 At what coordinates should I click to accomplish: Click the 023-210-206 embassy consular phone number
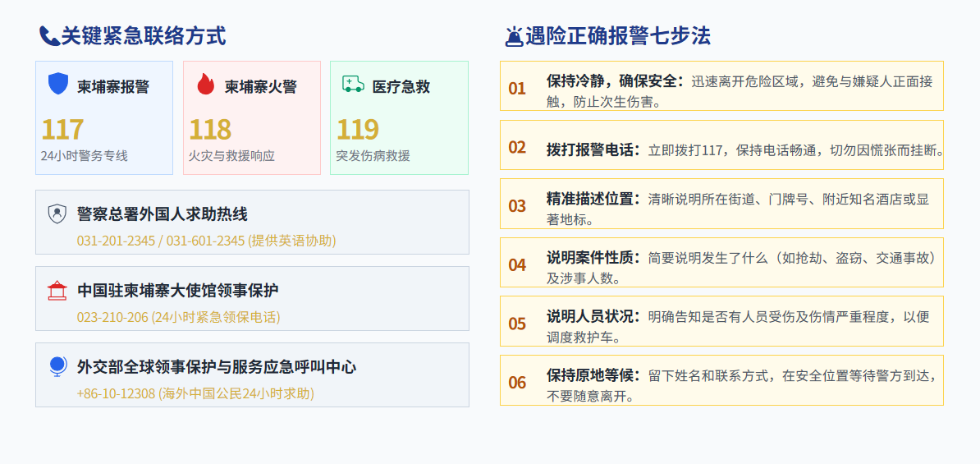click(x=112, y=317)
